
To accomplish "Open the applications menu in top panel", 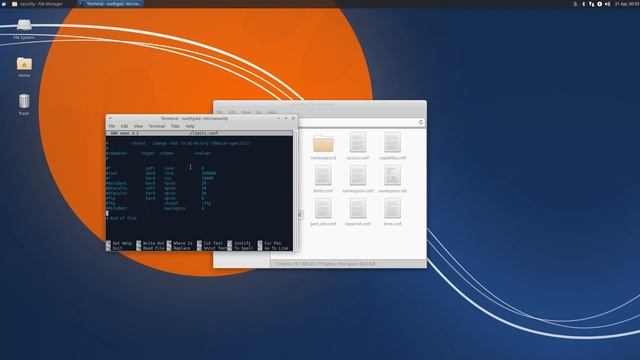I will [4, 4].
